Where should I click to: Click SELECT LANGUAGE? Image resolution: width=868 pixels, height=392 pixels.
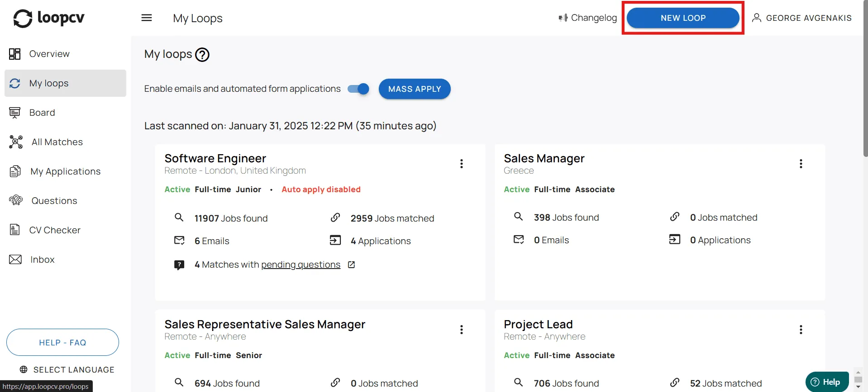pyautogui.click(x=67, y=369)
